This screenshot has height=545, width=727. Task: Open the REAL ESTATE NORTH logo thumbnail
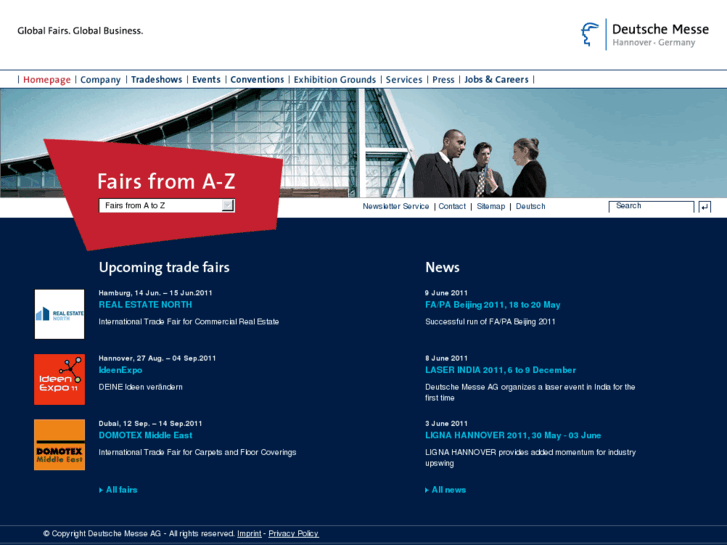pyautogui.click(x=59, y=314)
